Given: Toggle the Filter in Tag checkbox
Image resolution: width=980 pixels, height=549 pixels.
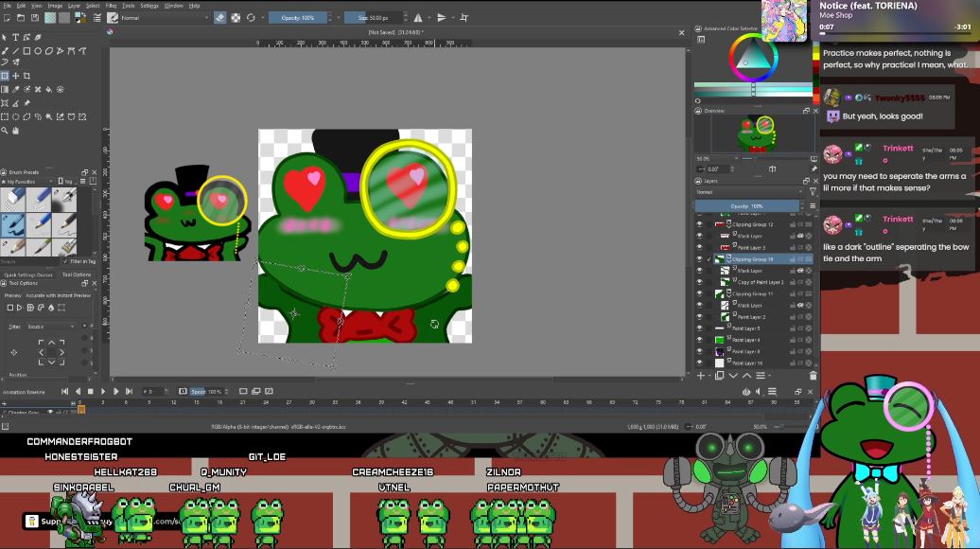Looking at the screenshot, I should pos(66,261).
